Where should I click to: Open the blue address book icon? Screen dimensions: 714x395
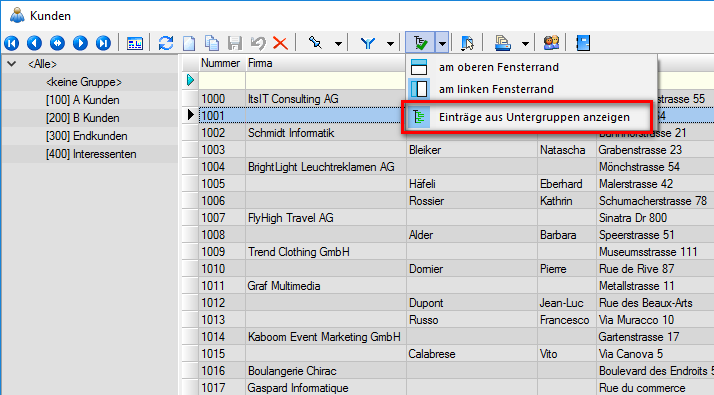(x=583, y=43)
